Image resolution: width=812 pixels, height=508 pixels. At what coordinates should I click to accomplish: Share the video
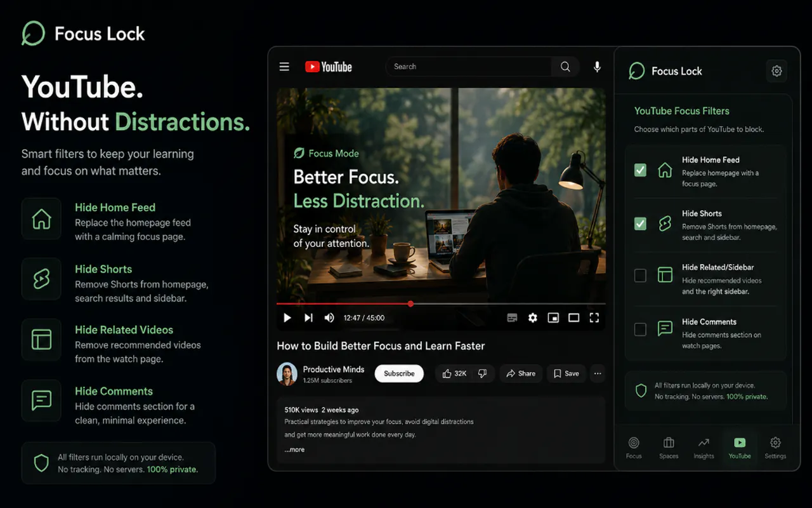[520, 373]
